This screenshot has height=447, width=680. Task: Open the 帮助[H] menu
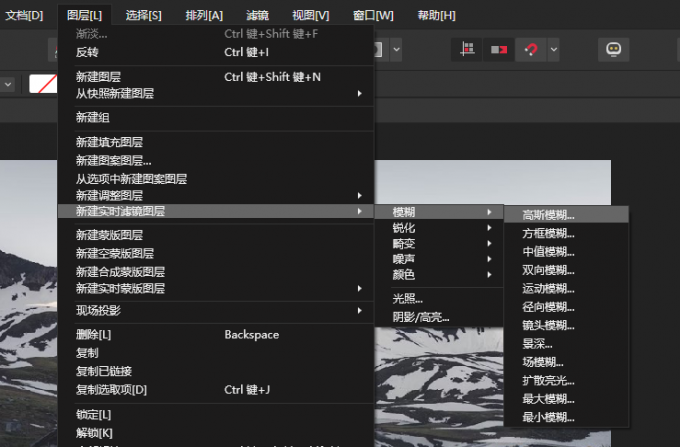click(x=436, y=16)
